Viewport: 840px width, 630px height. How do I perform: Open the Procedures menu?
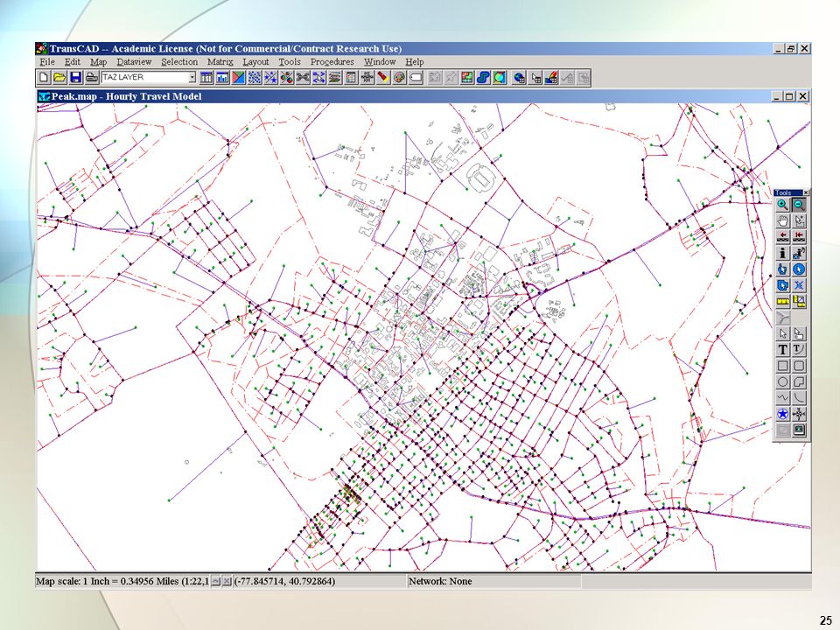(x=332, y=62)
